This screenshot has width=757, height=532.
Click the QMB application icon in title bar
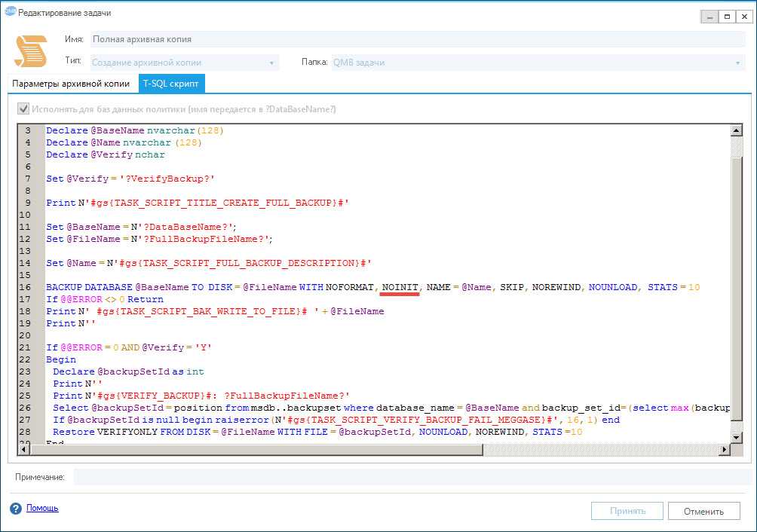click(x=10, y=11)
